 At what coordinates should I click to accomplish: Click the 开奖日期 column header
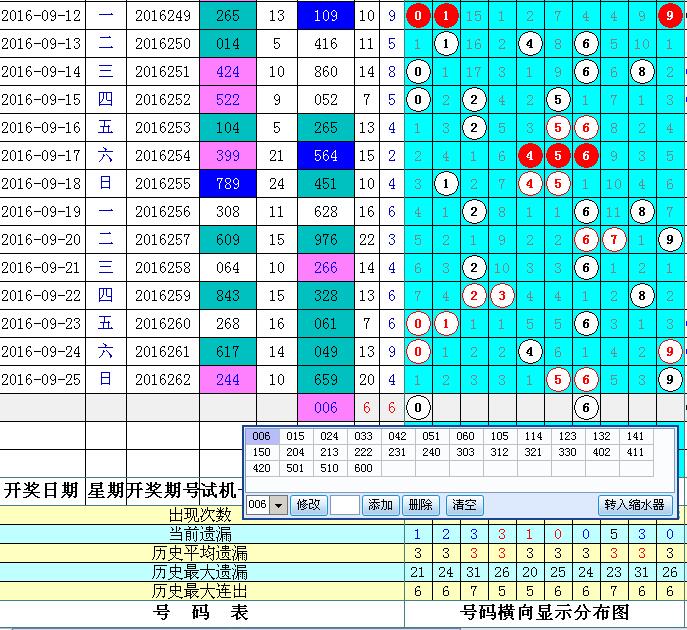coord(41,489)
